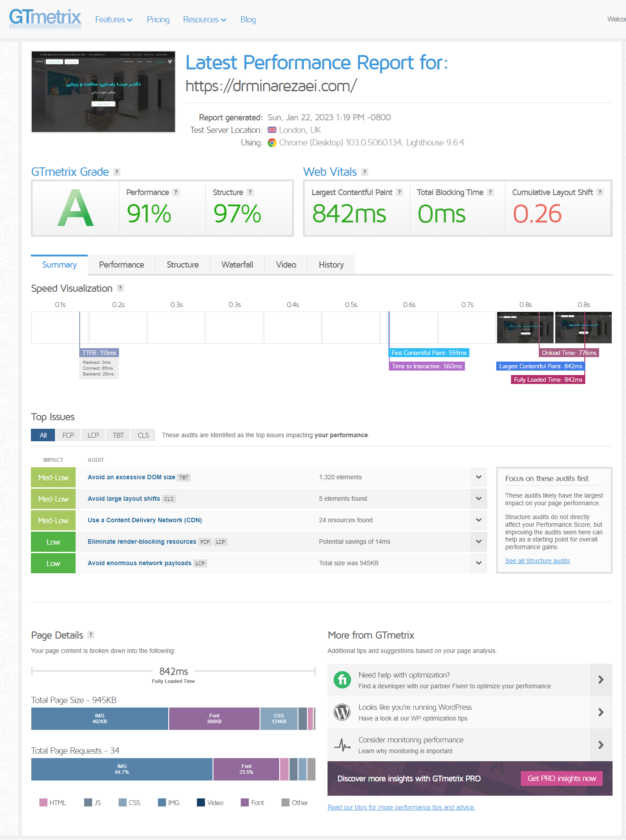
Task: Click the WordPress logo icon
Action: click(342, 712)
